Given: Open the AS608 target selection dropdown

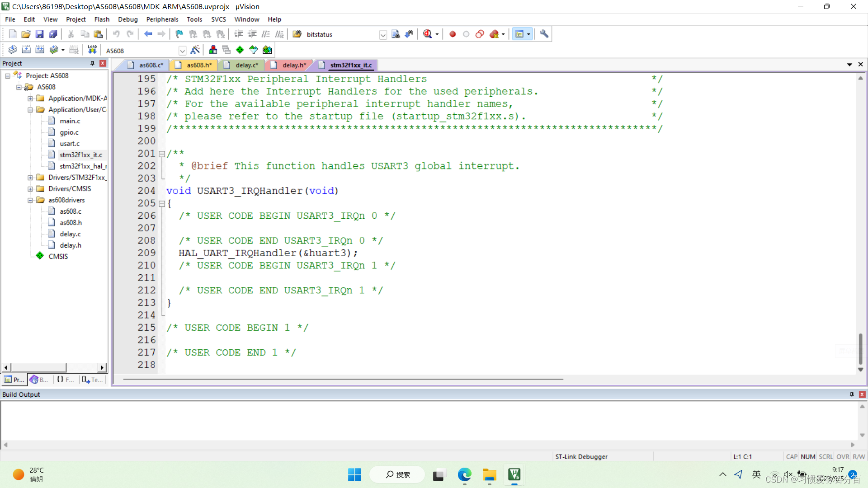Looking at the screenshot, I should [182, 51].
